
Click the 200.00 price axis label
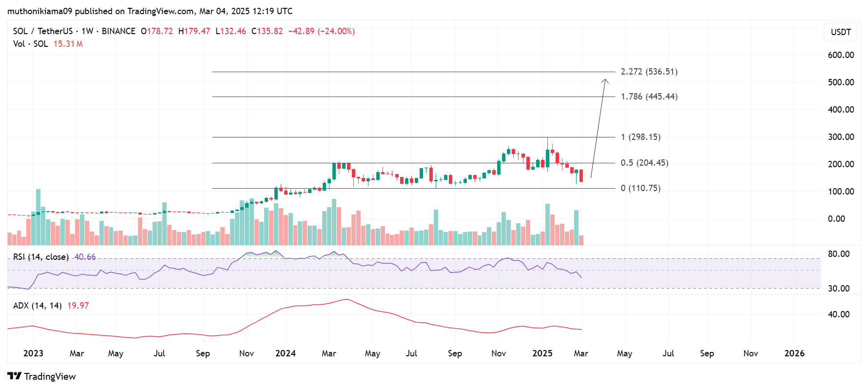click(841, 164)
